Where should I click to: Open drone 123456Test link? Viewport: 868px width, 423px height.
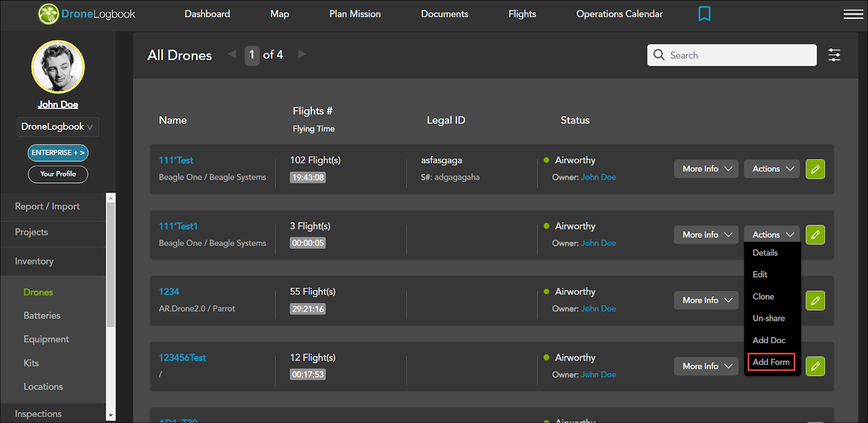tap(182, 357)
